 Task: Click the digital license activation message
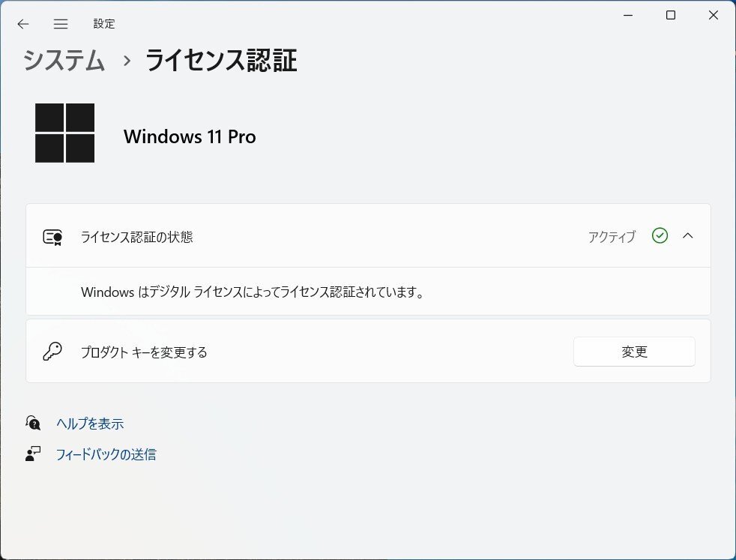[253, 292]
